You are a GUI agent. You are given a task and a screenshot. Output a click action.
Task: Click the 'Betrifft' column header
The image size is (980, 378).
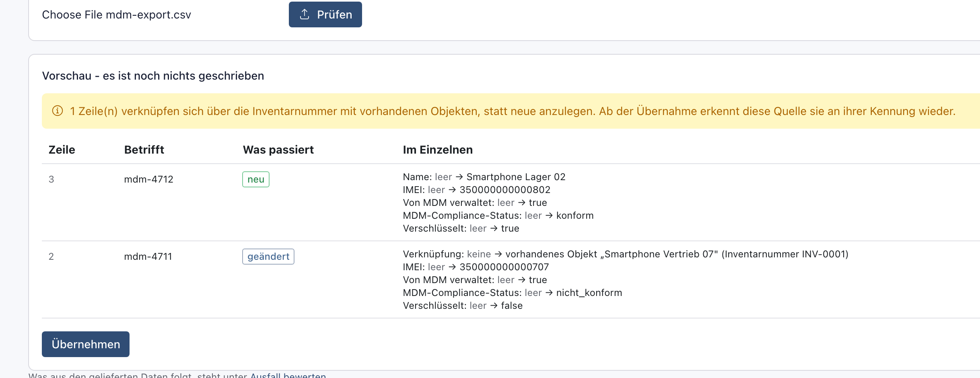tap(144, 150)
